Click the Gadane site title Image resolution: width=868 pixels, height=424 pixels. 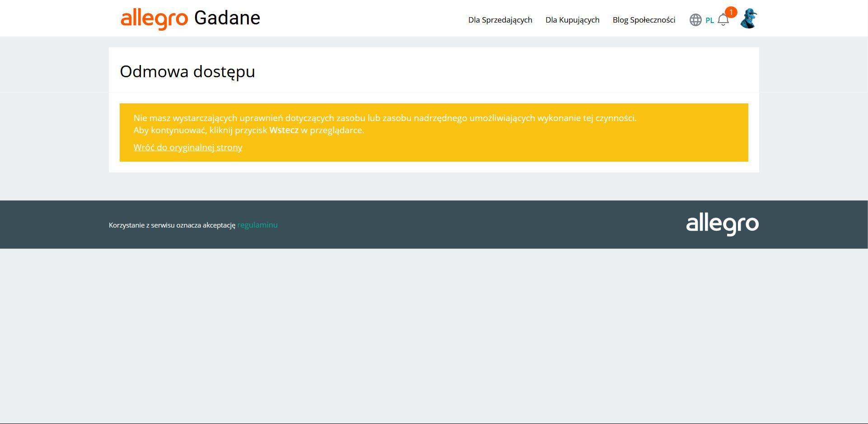227,19
